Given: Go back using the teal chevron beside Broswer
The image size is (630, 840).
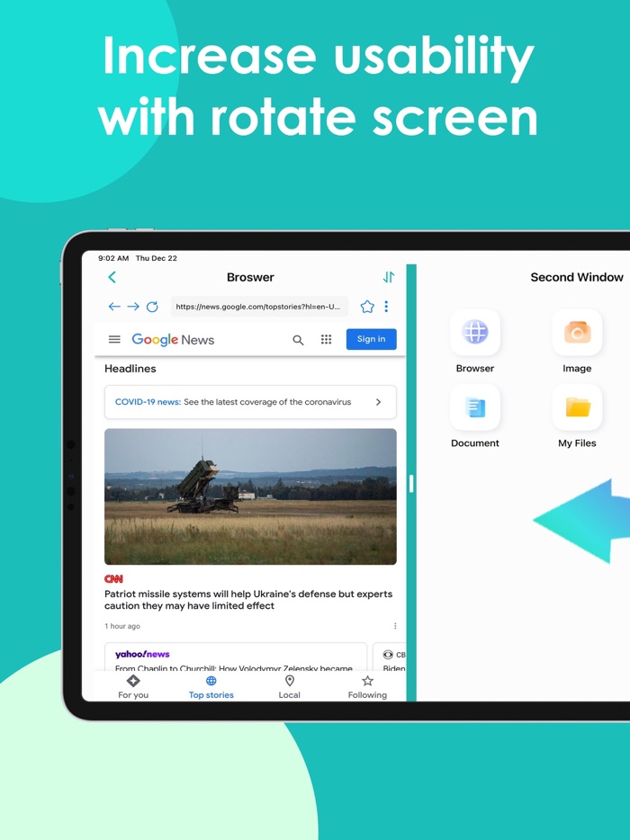Looking at the screenshot, I should coord(112,277).
